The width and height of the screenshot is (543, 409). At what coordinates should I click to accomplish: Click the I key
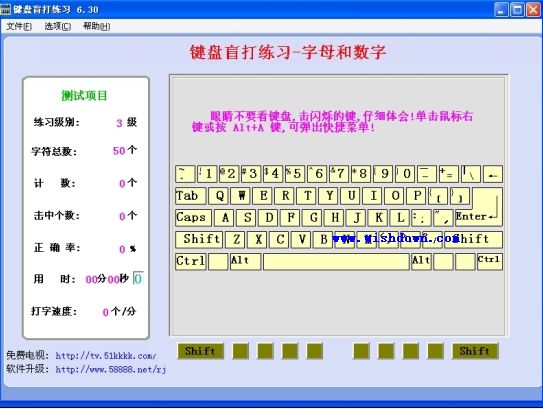pyautogui.click(x=373, y=196)
